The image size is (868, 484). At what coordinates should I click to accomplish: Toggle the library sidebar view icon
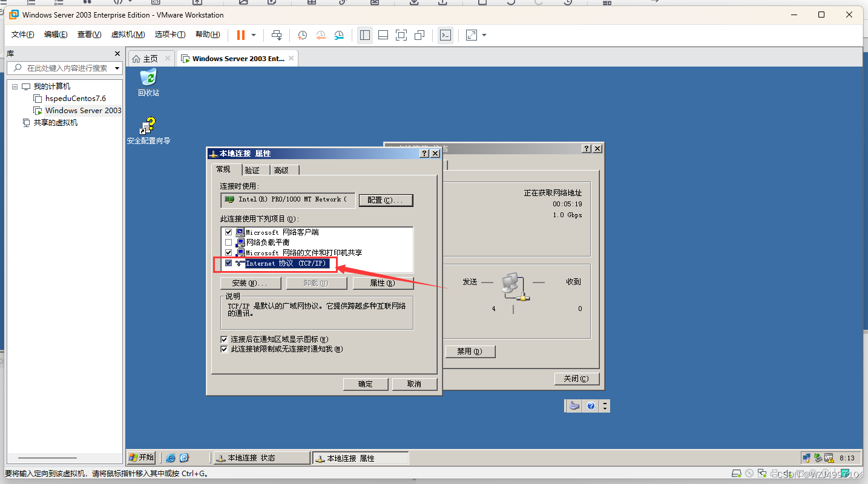coord(365,35)
